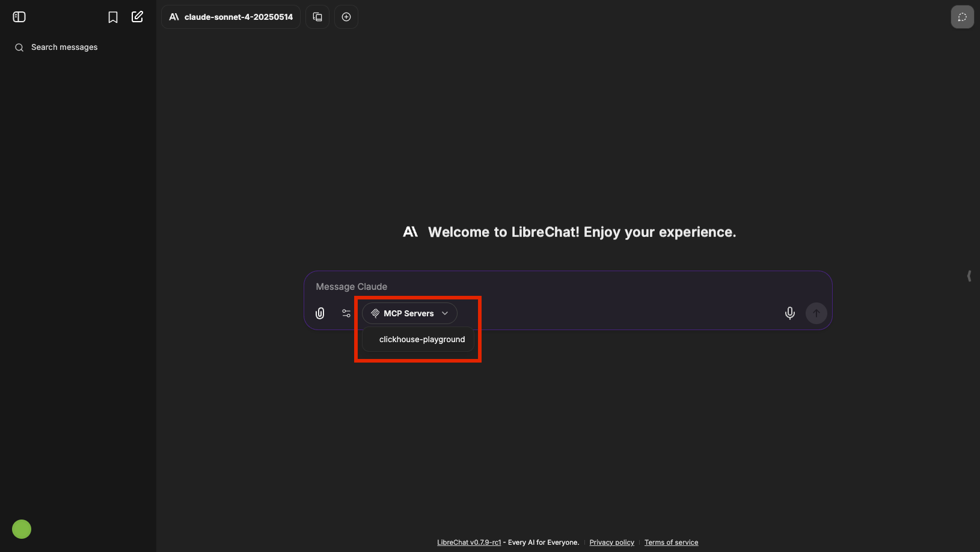View the Terms of service
This screenshot has width=980, height=552.
[671, 542]
